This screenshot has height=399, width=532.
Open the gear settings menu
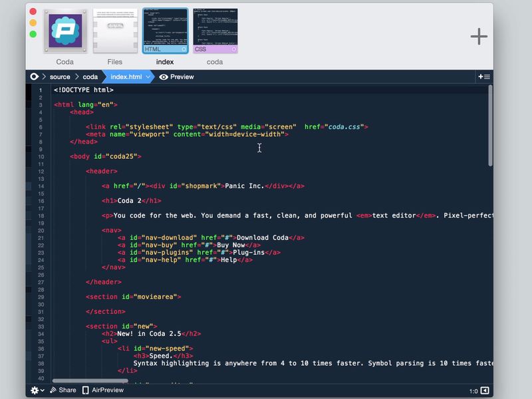tap(37, 390)
